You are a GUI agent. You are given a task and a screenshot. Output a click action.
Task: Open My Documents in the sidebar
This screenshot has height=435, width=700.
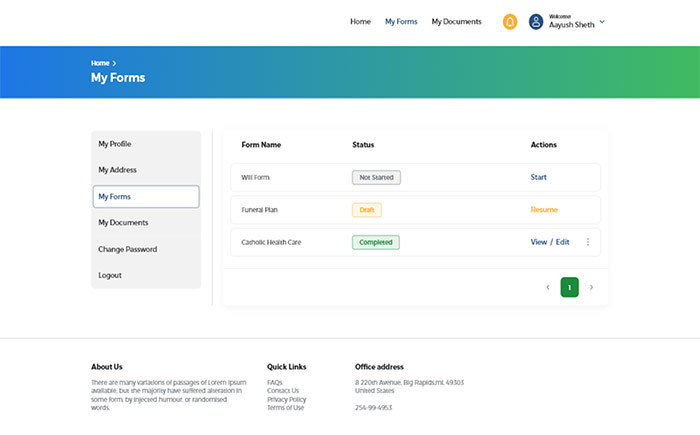click(x=123, y=223)
